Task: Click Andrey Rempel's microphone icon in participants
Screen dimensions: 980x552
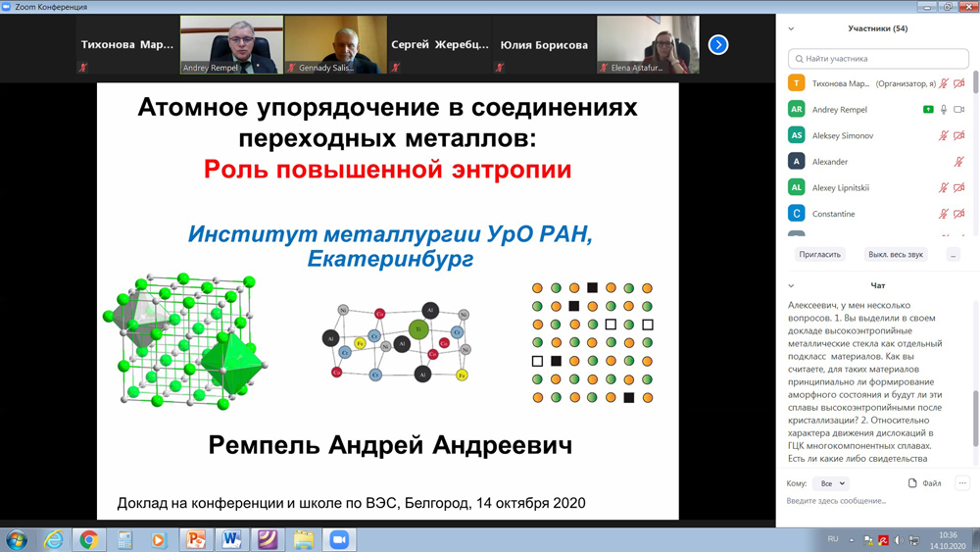Action: point(944,110)
